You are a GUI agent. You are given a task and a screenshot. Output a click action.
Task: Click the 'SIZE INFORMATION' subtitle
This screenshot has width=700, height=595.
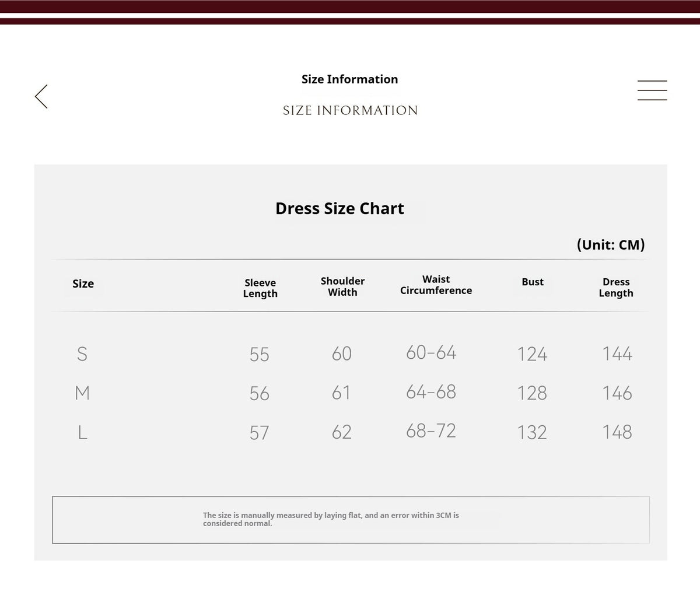(x=350, y=110)
